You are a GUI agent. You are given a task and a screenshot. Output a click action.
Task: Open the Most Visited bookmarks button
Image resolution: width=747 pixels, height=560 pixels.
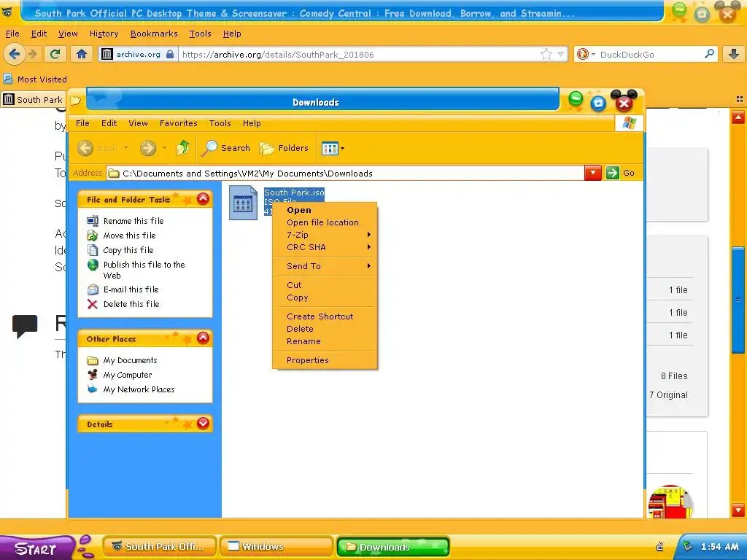(35, 79)
